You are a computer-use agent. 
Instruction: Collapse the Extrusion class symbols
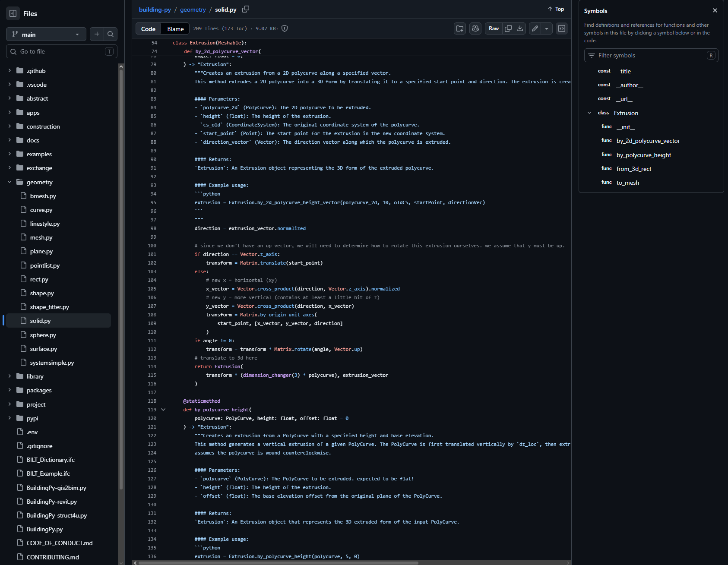click(589, 113)
